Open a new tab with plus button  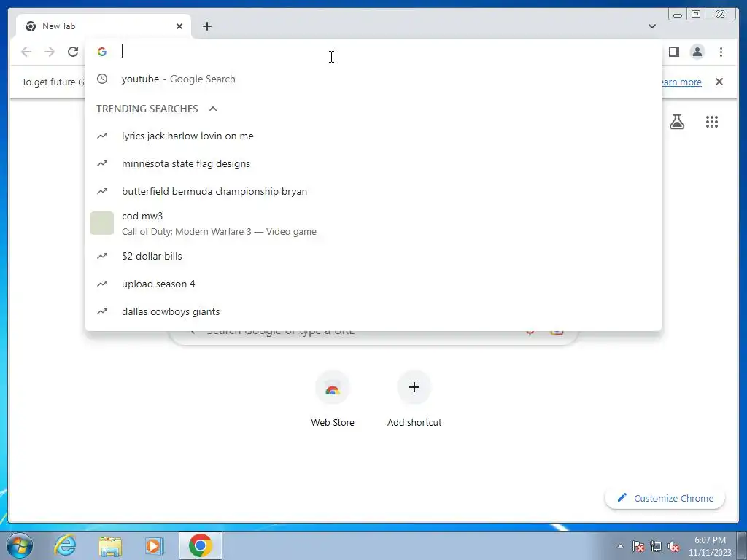206,26
